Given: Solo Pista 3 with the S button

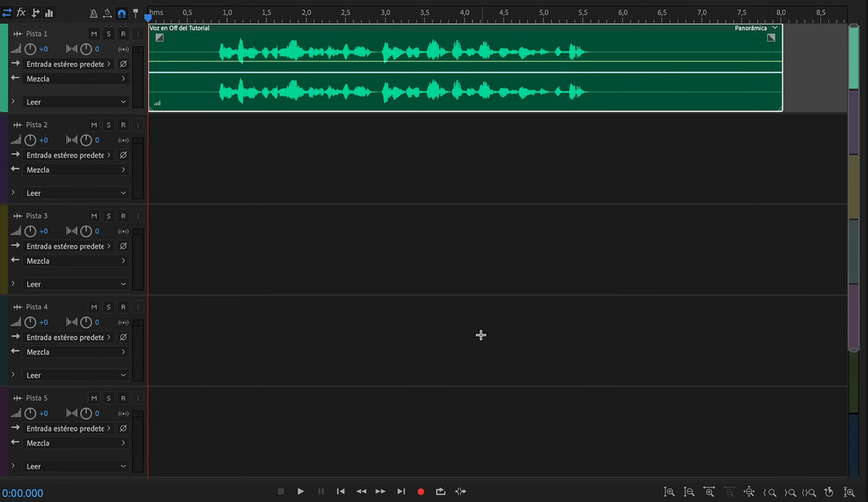Looking at the screenshot, I should click(108, 216).
